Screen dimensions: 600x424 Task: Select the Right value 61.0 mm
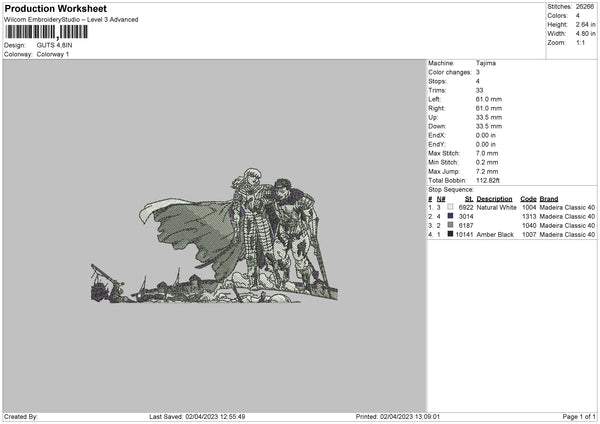pyautogui.click(x=489, y=108)
